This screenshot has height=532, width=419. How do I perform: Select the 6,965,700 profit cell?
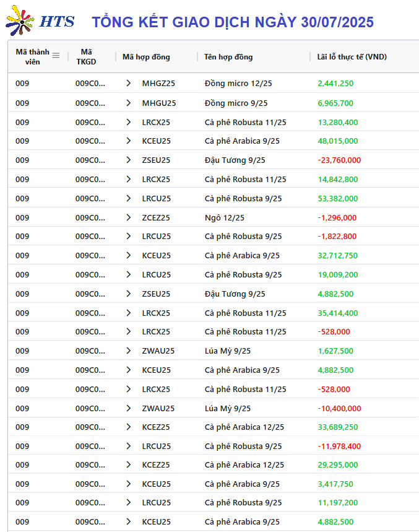pos(335,103)
